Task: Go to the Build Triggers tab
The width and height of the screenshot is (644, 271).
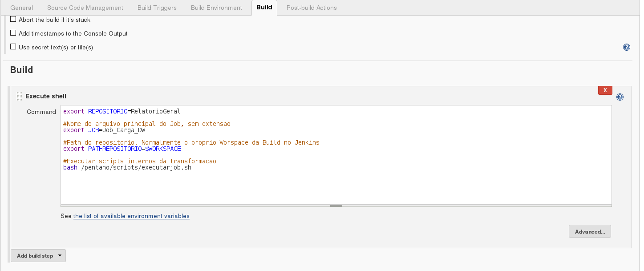Action: click(157, 8)
